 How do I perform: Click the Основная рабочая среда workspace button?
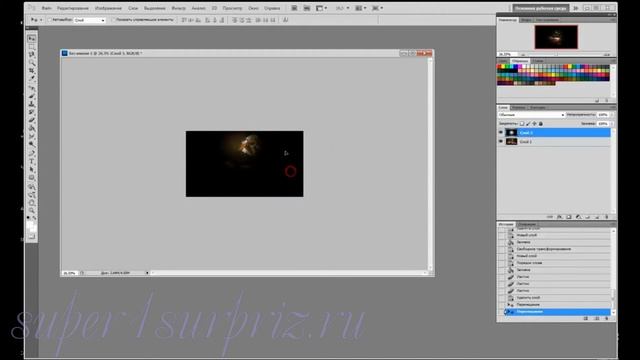tap(540, 8)
